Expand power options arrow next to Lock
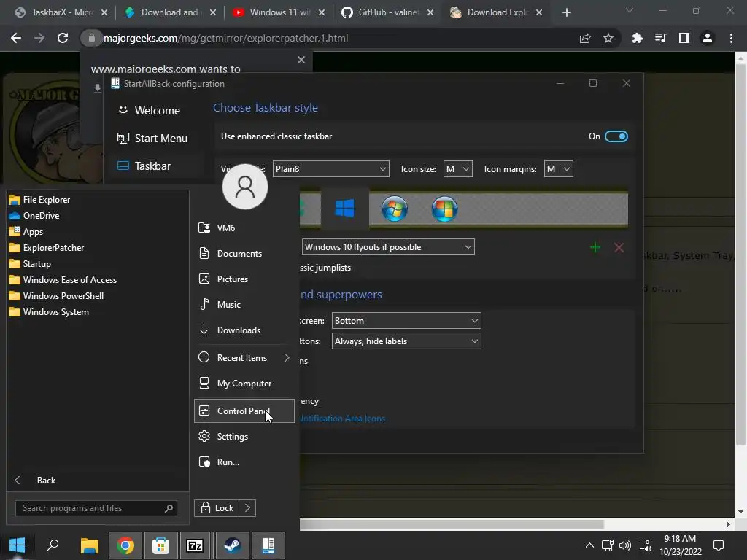This screenshot has width=747, height=560. [x=247, y=508]
